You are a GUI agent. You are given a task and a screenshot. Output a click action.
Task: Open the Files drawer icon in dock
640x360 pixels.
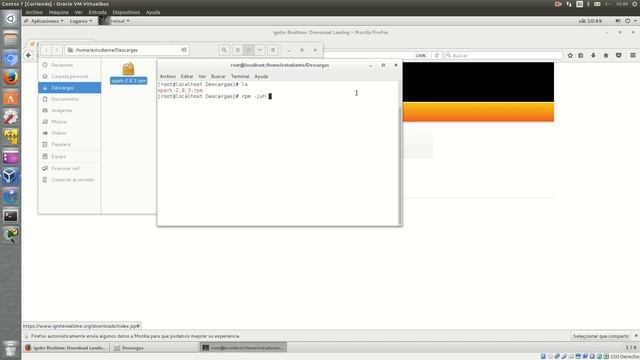click(x=11, y=39)
